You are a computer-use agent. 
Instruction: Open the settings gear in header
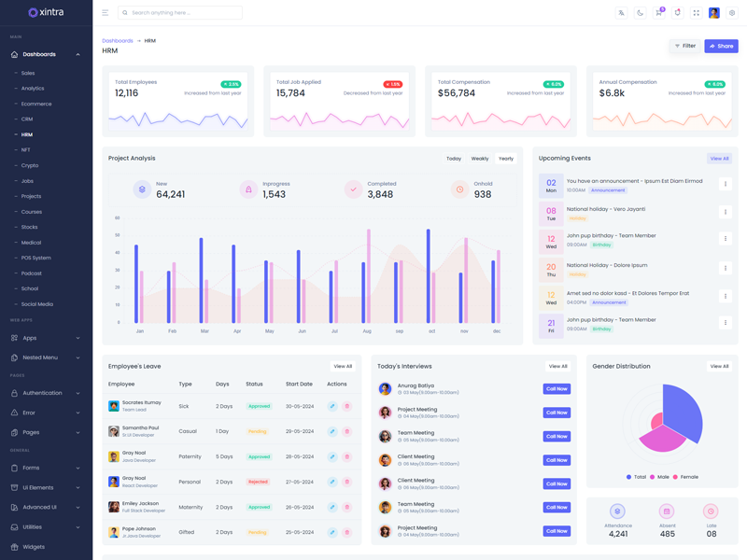tap(732, 13)
